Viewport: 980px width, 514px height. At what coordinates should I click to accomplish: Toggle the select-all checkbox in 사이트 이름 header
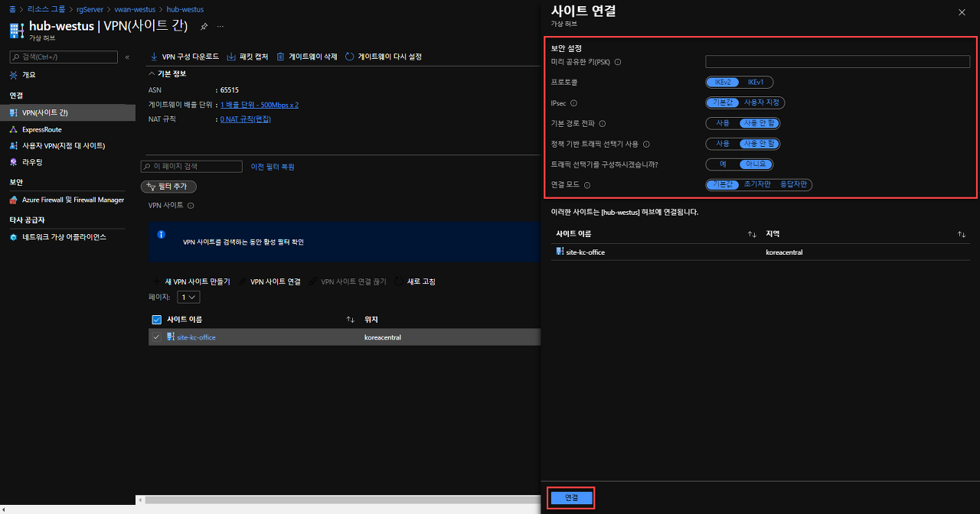coord(157,319)
